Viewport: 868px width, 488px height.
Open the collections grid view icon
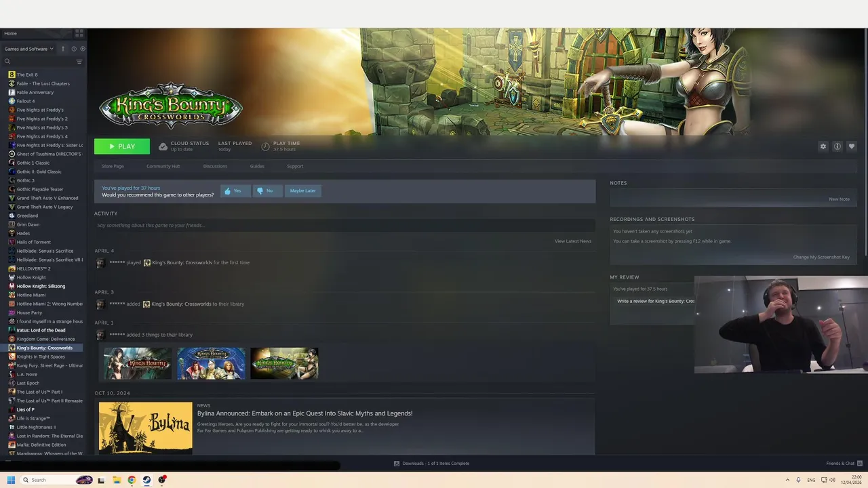[79, 33]
